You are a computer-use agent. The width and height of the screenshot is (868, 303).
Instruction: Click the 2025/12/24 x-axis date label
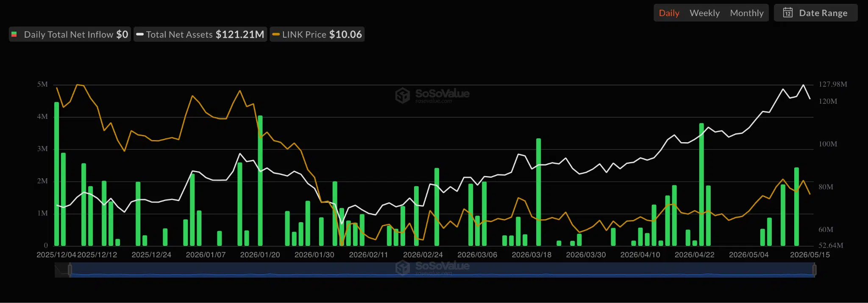pyautogui.click(x=151, y=255)
